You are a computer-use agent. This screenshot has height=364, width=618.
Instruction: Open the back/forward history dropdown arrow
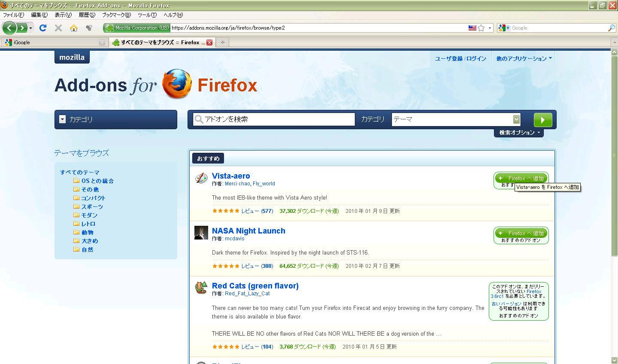(30, 28)
